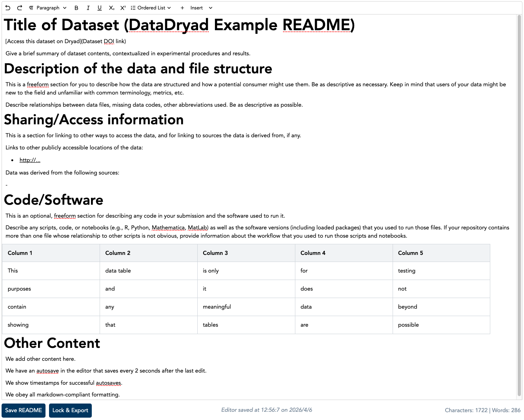Click the Redo arrow icon
The width and height of the screenshot is (524, 420).
[x=20, y=8]
